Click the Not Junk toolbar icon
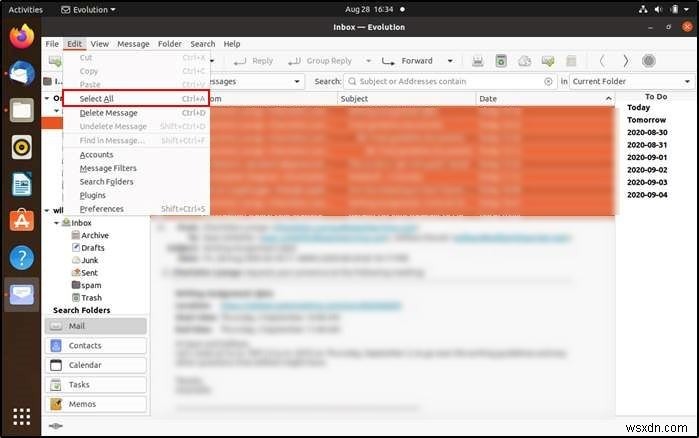Image resolution: width=699 pixels, height=438 pixels. (548, 61)
